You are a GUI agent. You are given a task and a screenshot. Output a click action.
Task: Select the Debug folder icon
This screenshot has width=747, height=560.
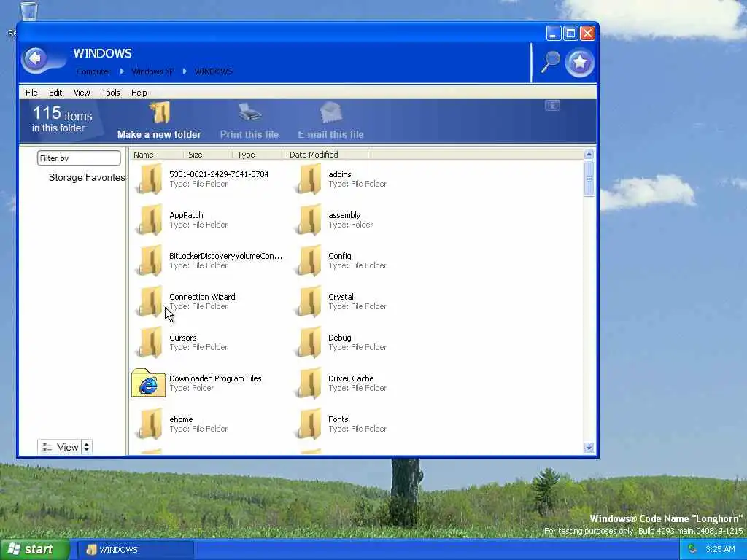[309, 343]
